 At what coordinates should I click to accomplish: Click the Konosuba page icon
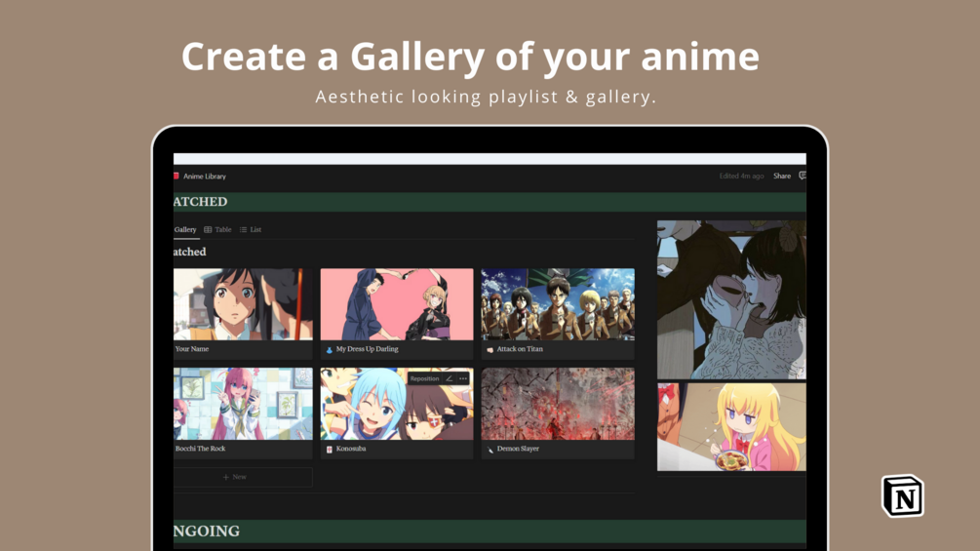pos(330,450)
